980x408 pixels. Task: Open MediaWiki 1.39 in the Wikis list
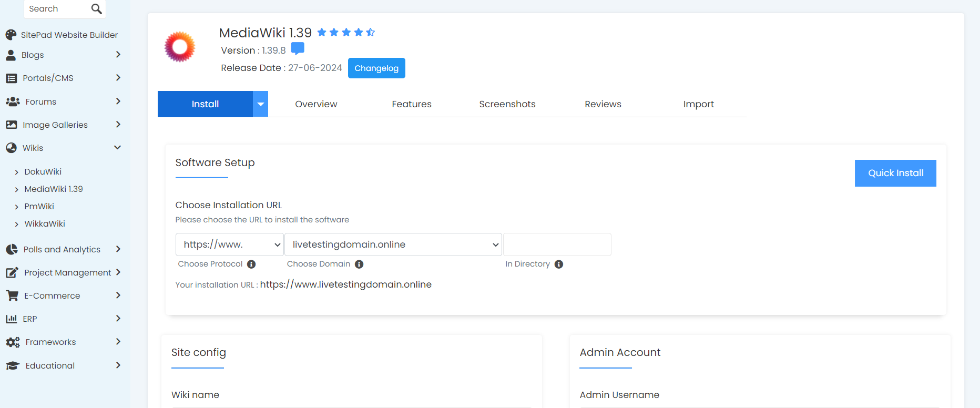pos(54,189)
